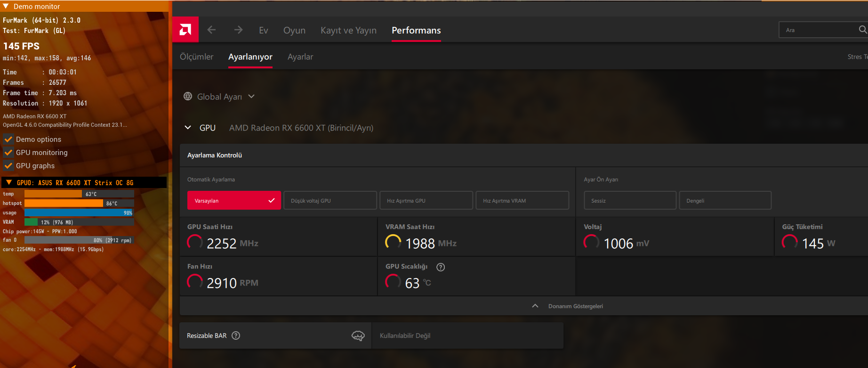Click the AMD Radeon RX 6600 XT (Birincil/Ayrı) label
The width and height of the screenshot is (868, 368).
pyautogui.click(x=301, y=128)
